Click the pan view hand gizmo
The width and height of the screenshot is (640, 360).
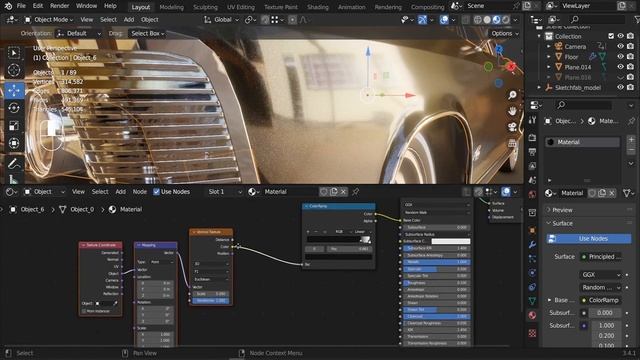[512, 111]
